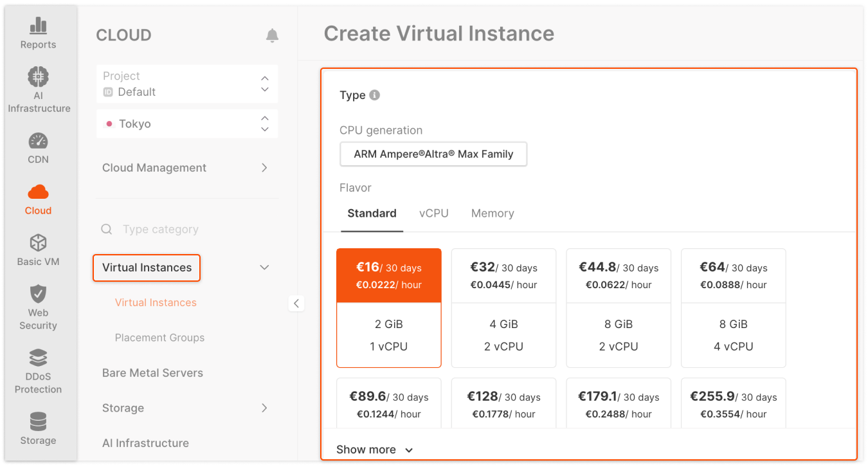The image size is (868, 467).
Task: Open the Storage database icon in the rail
Action: pos(38,422)
